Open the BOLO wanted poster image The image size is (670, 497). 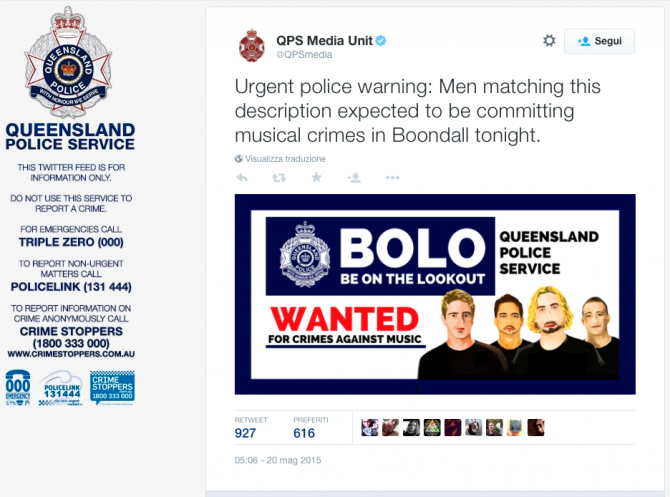pyautogui.click(x=435, y=294)
